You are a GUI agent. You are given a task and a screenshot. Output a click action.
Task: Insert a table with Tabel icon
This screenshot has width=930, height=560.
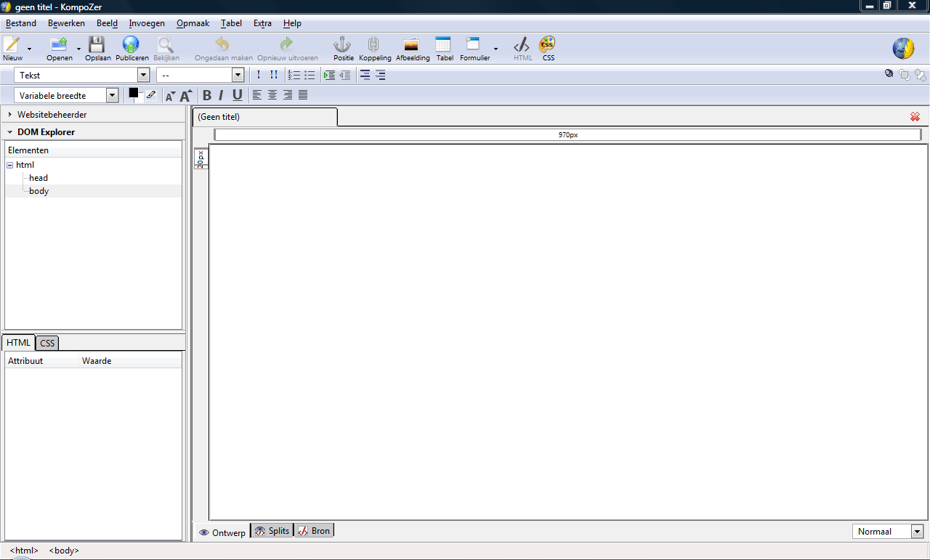444,49
